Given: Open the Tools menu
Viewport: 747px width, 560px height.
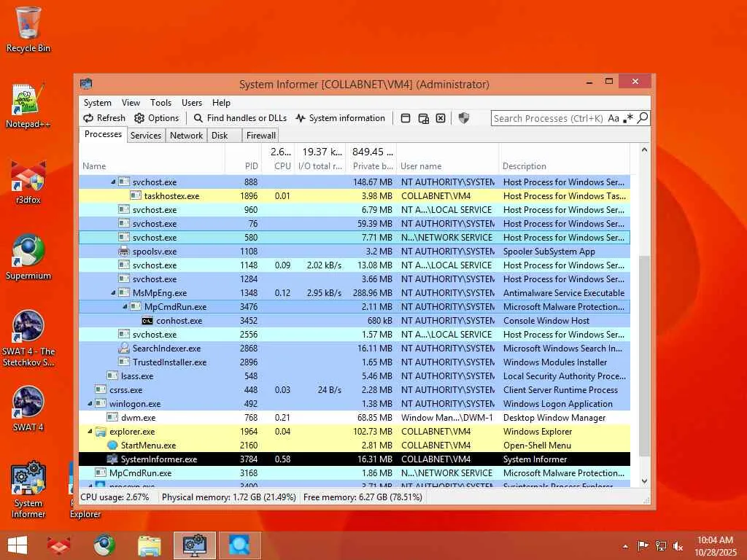Looking at the screenshot, I should pos(160,102).
